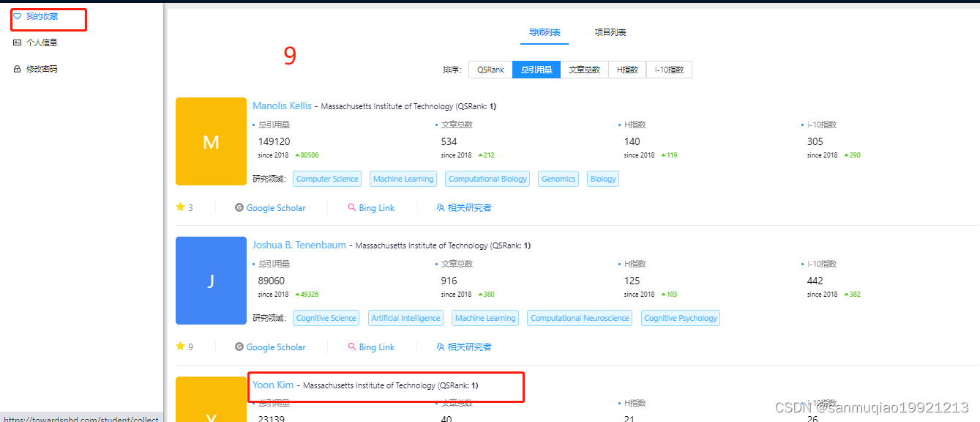The image size is (980, 422).
Task: Open Joshua B. Tenenbaum profile link
Action: (299, 245)
